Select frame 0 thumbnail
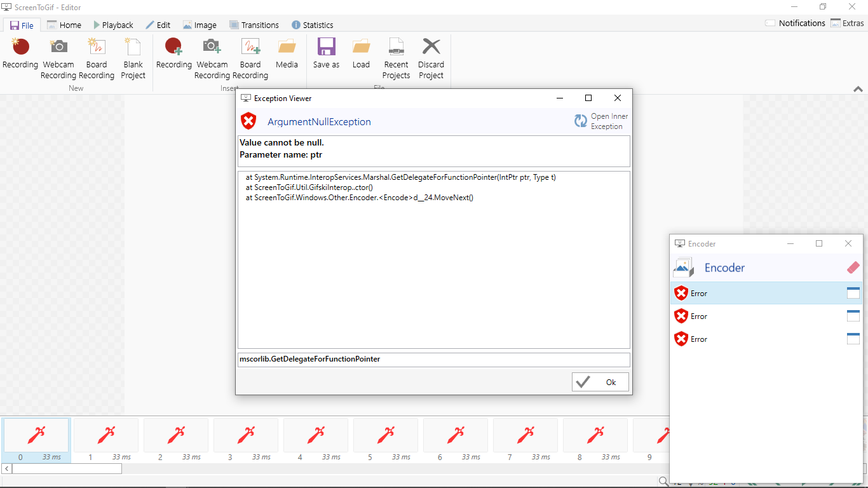868x488 pixels. tap(36, 440)
